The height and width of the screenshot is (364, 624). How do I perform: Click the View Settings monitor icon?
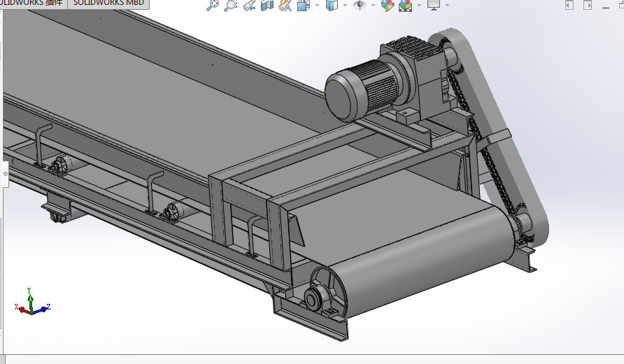click(x=433, y=5)
